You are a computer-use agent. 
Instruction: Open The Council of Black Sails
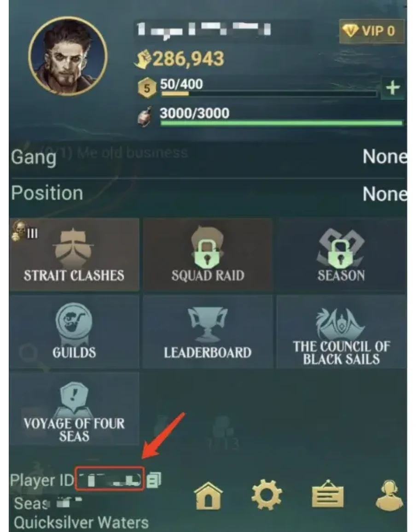(341, 332)
